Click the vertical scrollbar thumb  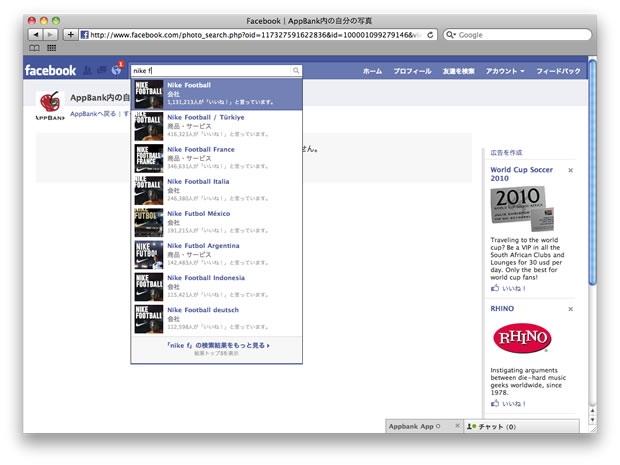click(592, 172)
